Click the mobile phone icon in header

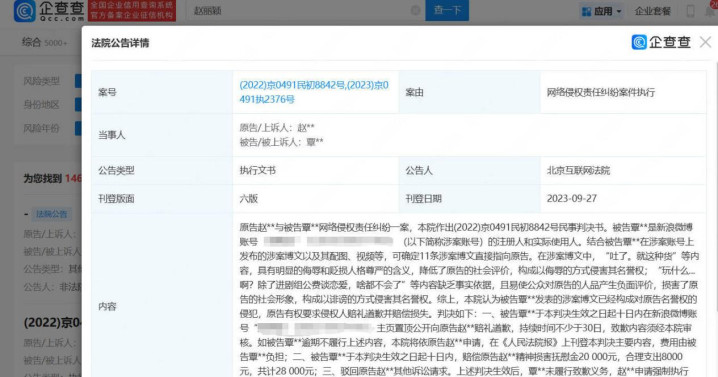click(x=690, y=11)
